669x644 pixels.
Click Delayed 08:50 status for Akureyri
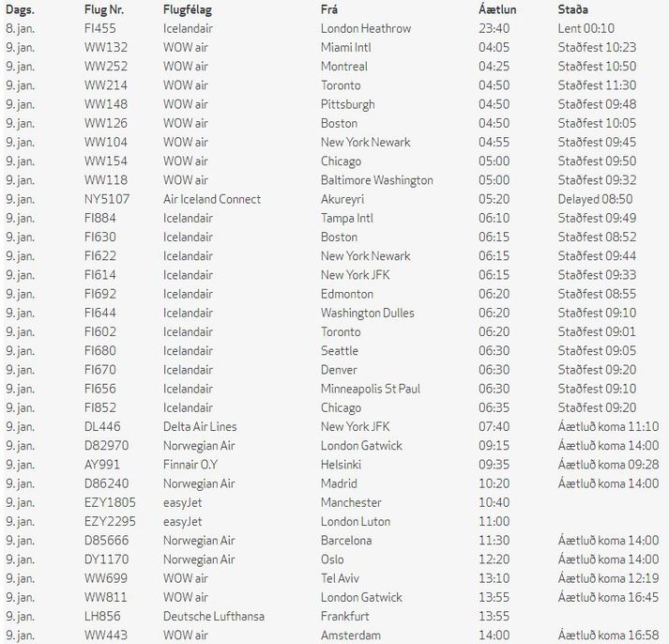tap(595, 199)
